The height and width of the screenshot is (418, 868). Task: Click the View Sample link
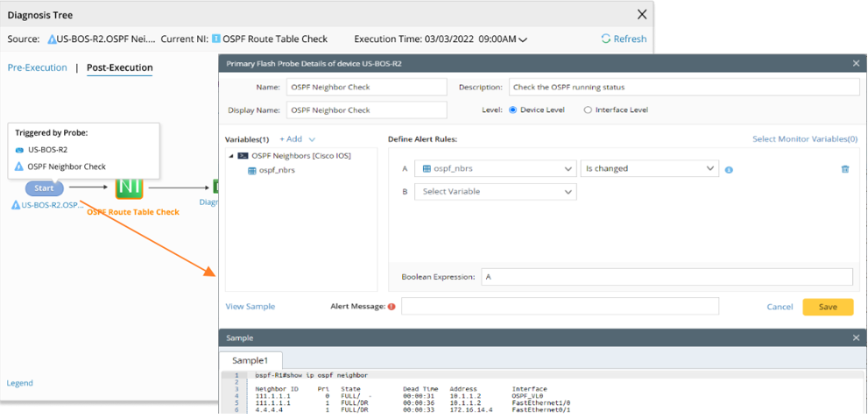[x=251, y=307]
